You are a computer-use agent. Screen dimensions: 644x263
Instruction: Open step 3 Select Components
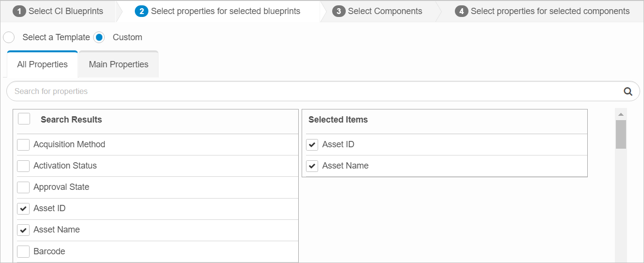378,11
